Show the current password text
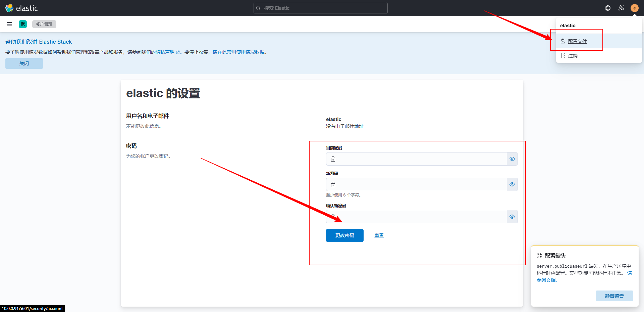The width and height of the screenshot is (644, 312). click(x=512, y=159)
